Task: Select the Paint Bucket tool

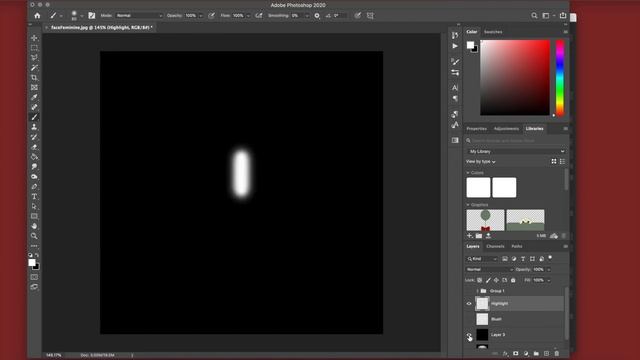Action: (34, 157)
